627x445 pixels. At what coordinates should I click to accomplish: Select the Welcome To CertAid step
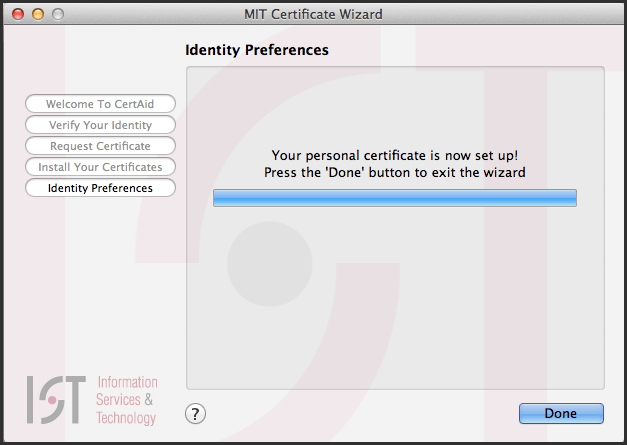pyautogui.click(x=100, y=104)
